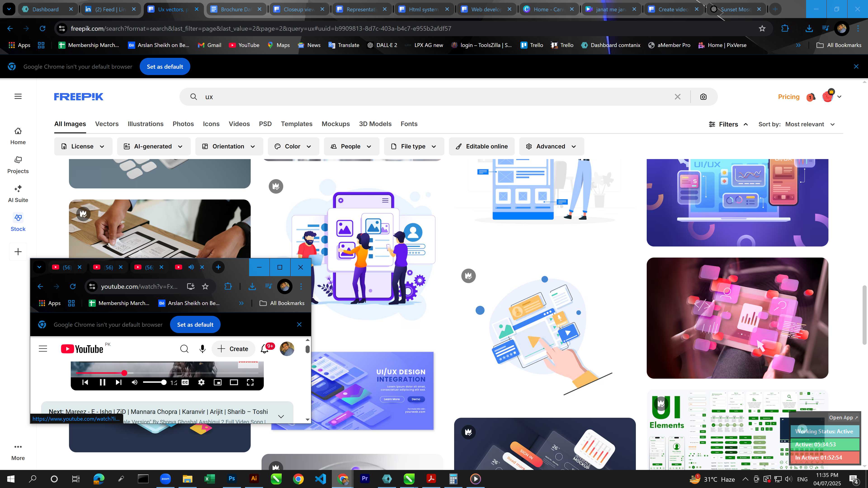This screenshot has width=868, height=488.
Task: Click the YouTube video progress bar
Action: coord(167,373)
